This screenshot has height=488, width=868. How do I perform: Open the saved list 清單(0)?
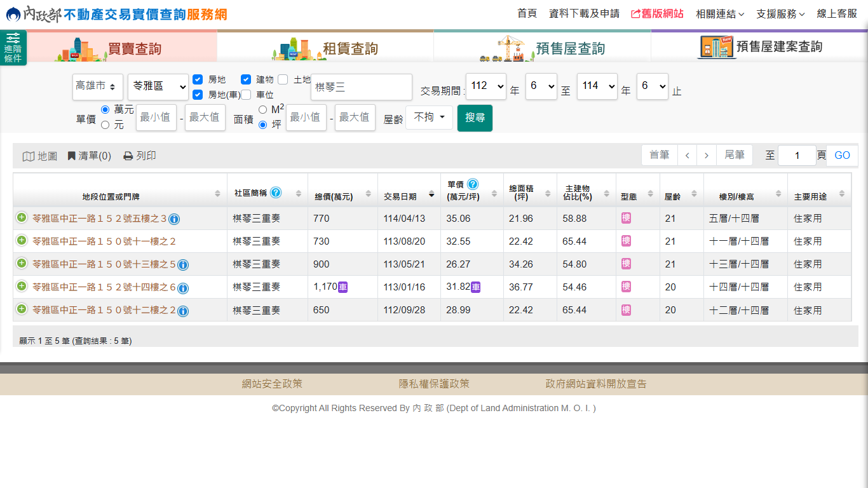click(90, 156)
